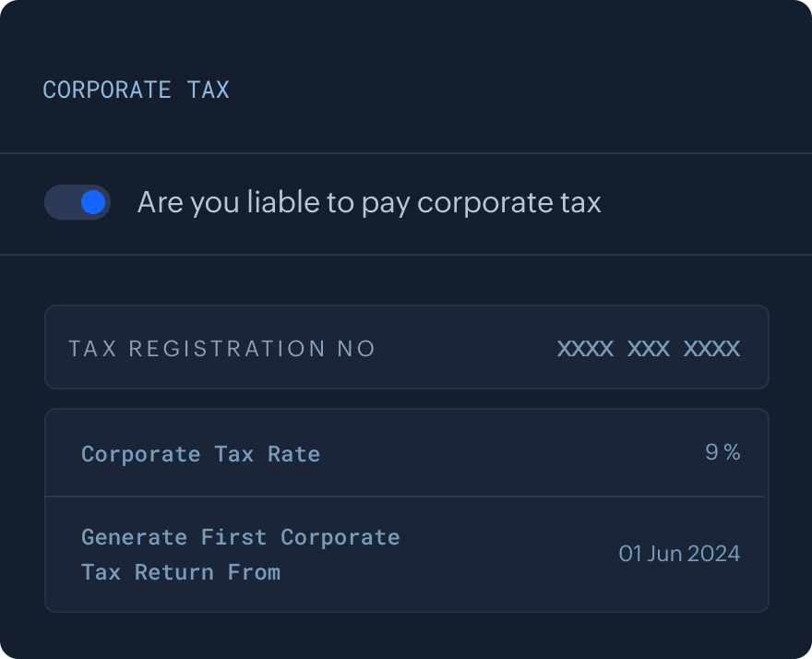This screenshot has height=659, width=812.
Task: Focus the tax registration number input card
Action: tap(406, 347)
